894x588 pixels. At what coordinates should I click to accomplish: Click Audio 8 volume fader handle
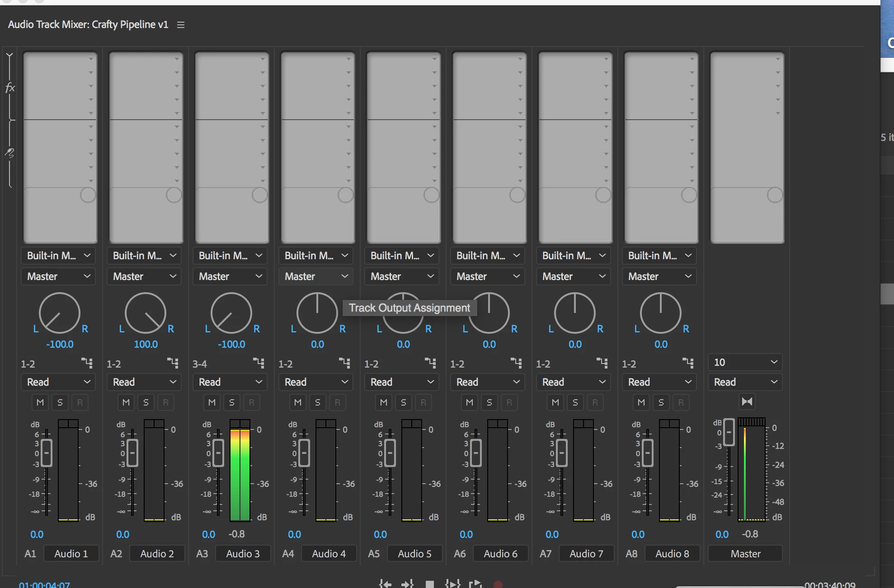[x=648, y=453]
